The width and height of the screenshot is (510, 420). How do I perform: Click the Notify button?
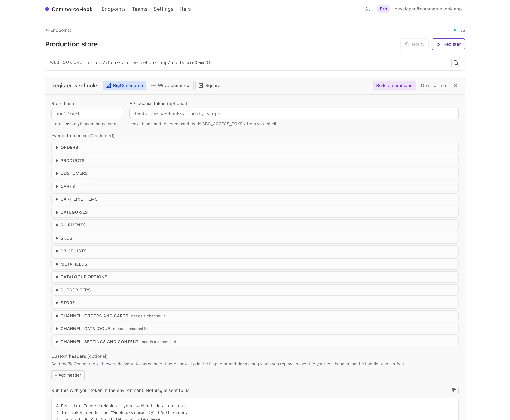[414, 44]
